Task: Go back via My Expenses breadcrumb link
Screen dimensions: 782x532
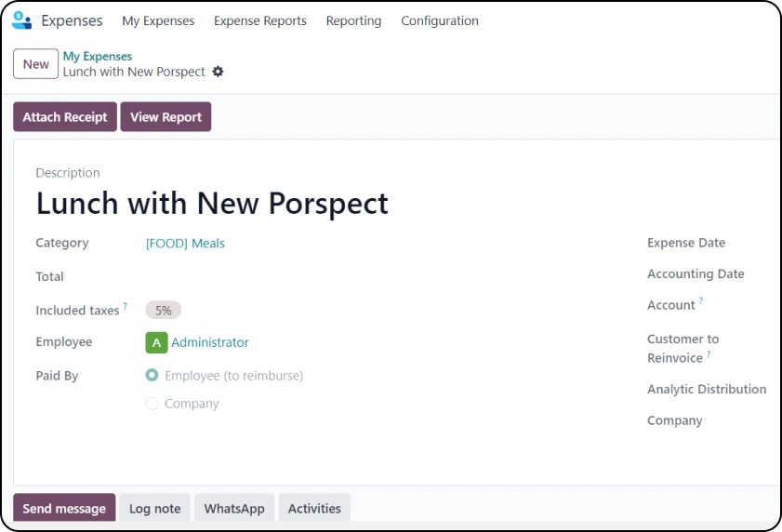Action: click(x=98, y=57)
